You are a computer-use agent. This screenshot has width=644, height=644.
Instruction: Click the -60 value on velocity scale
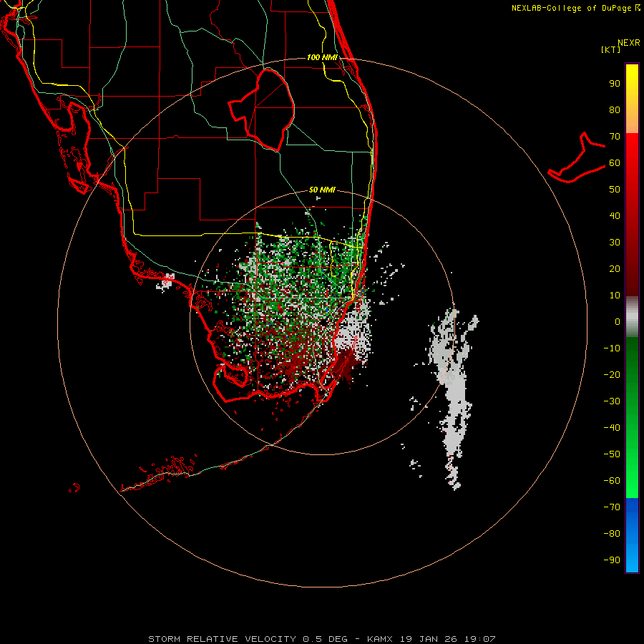coord(612,481)
